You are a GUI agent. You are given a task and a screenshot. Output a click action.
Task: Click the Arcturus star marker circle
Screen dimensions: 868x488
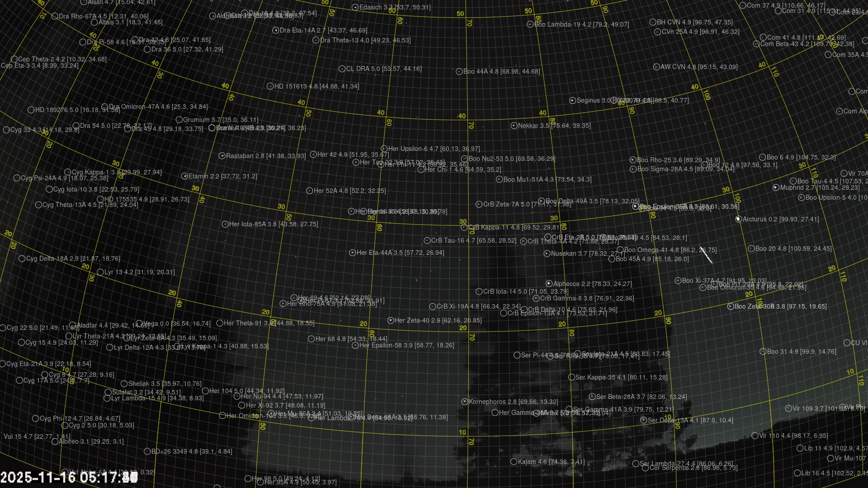point(738,219)
